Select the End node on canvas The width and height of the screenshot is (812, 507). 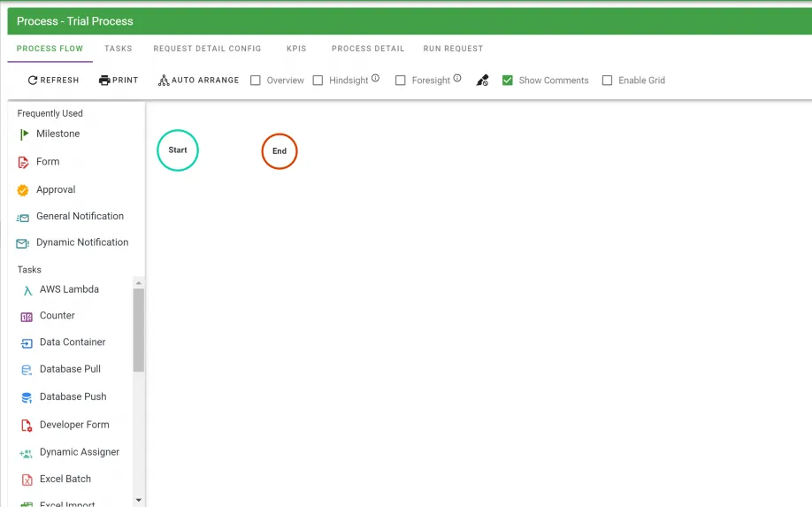point(280,151)
